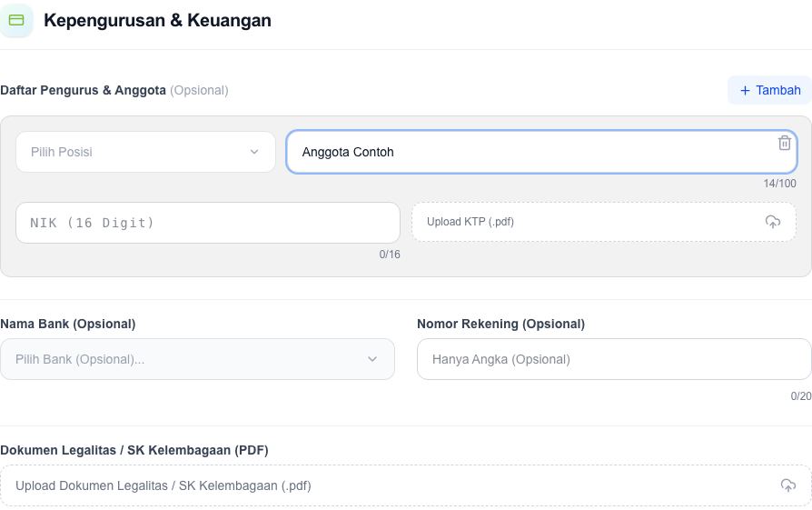
Task: Click the Tambah button
Action: pos(769,90)
